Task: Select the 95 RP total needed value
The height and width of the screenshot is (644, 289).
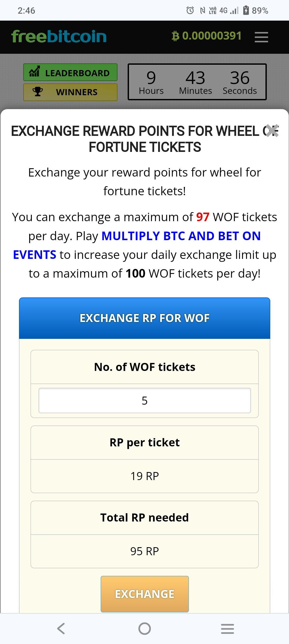Action: click(x=144, y=551)
